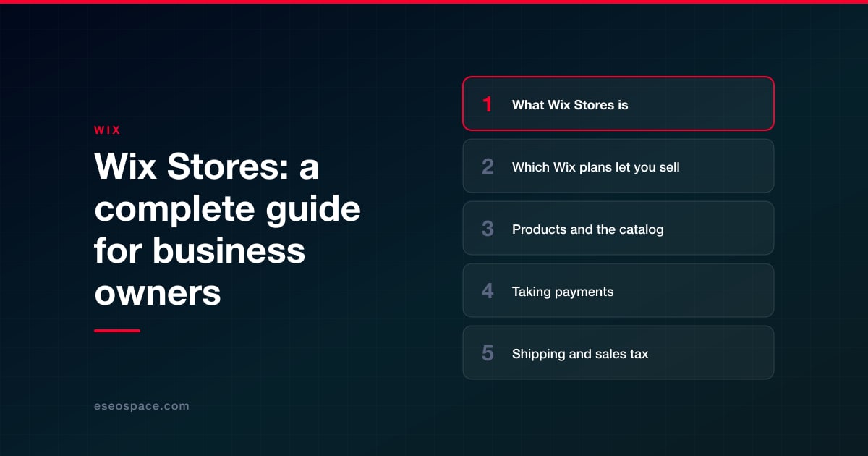Click number 1 beside What Wix Stores is
The height and width of the screenshot is (456, 868).
click(488, 104)
